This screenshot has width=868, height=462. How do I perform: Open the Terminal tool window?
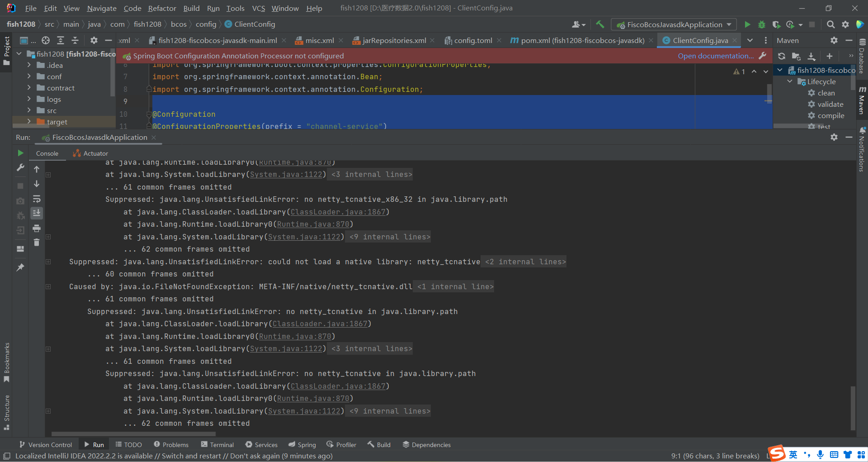coord(217,445)
